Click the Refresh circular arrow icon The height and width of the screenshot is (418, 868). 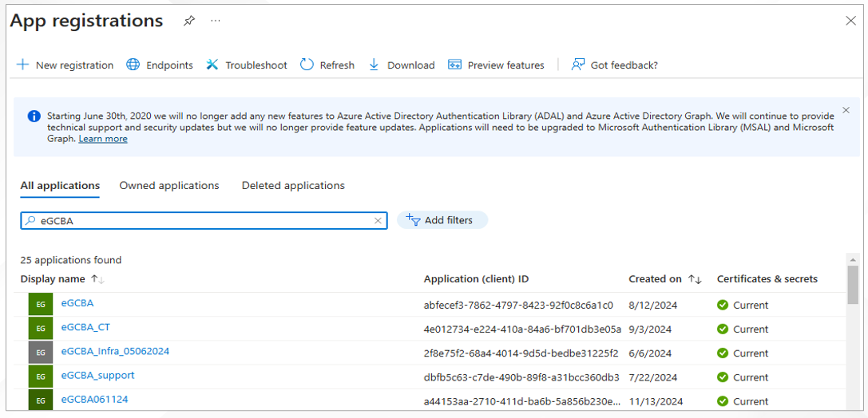pyautogui.click(x=307, y=65)
